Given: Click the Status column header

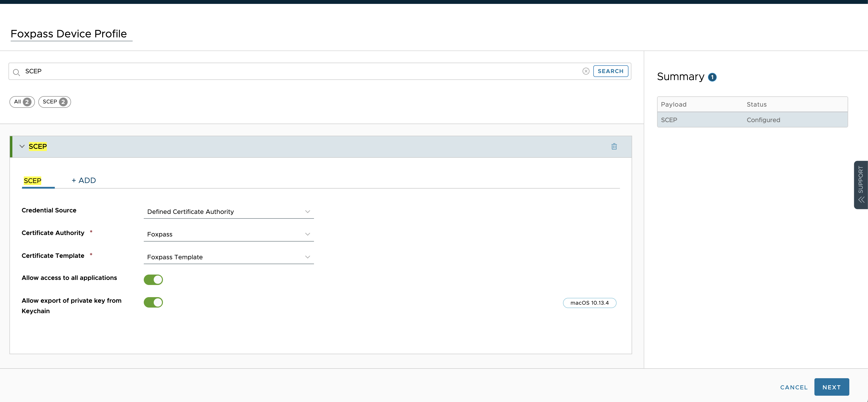Looking at the screenshot, I should coord(756,105).
